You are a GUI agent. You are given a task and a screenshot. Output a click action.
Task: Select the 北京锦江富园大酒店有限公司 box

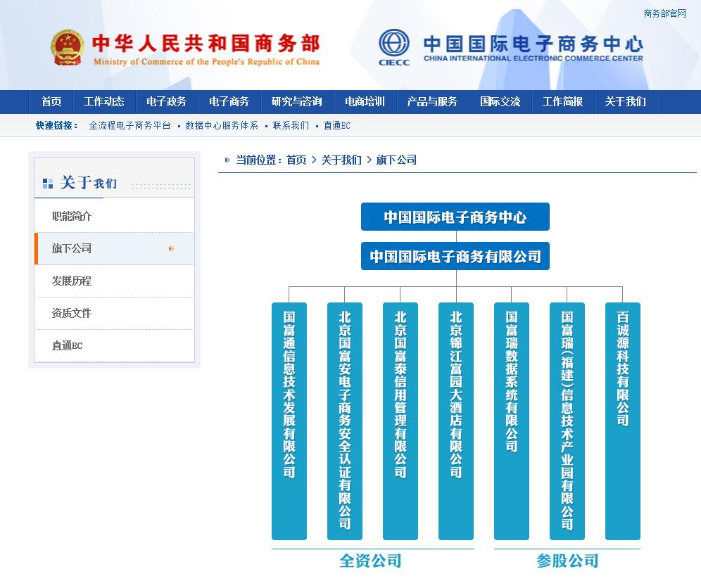pos(456,421)
